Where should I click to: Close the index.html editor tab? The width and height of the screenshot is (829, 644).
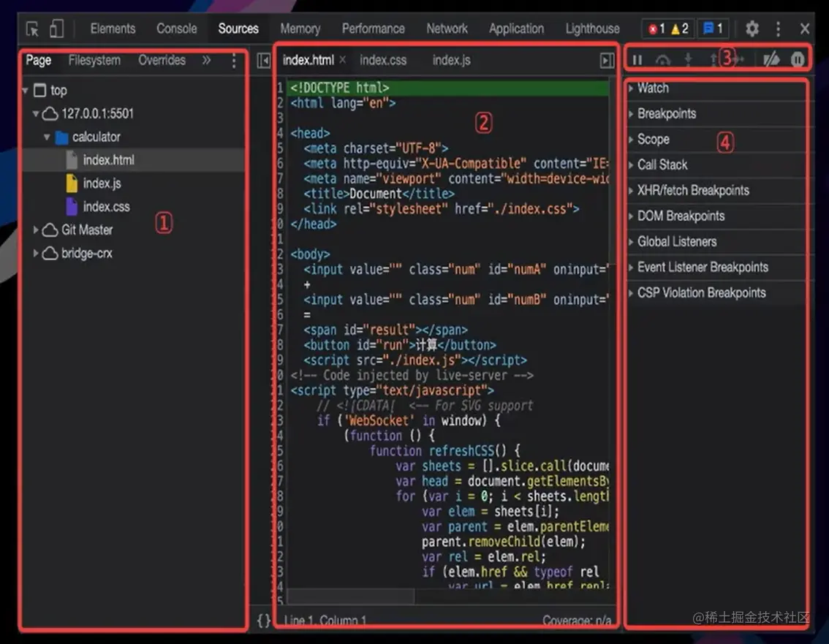point(343,60)
